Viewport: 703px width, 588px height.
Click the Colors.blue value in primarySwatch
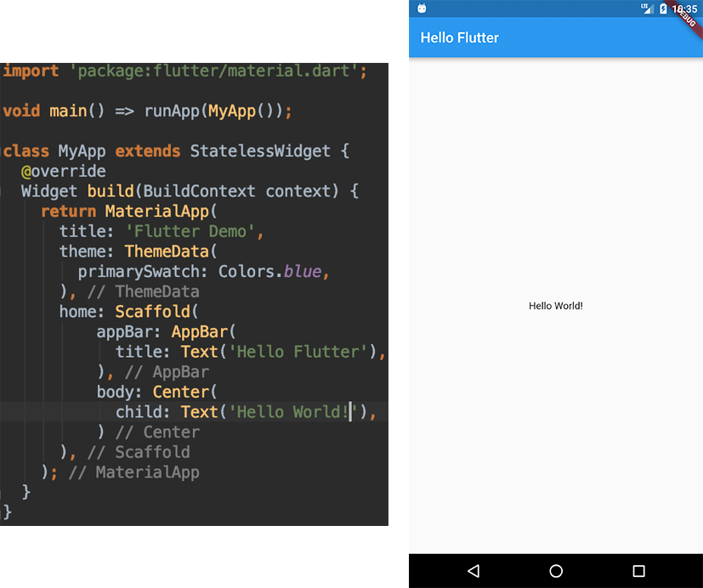pos(270,272)
